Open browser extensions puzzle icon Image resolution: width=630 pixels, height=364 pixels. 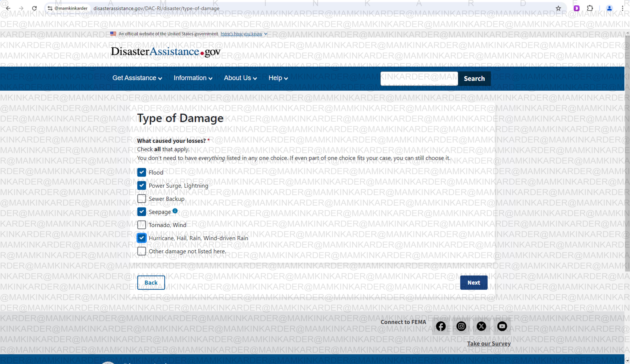(590, 8)
